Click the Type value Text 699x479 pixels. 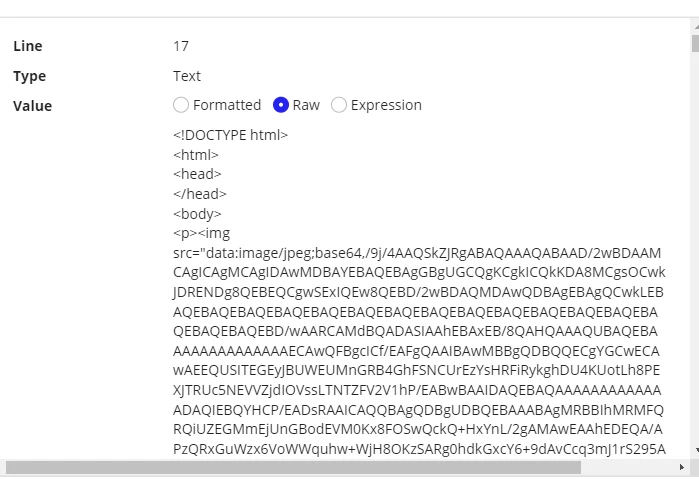[x=187, y=76]
